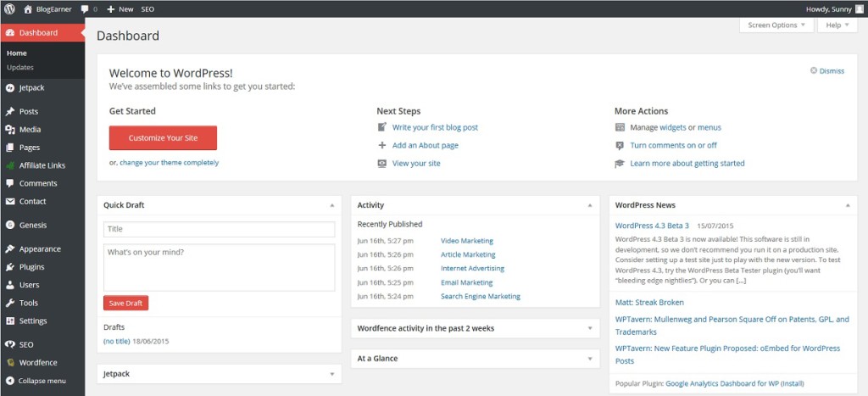
Task: Click the WordPress logo in admin bar
Action: [9, 8]
